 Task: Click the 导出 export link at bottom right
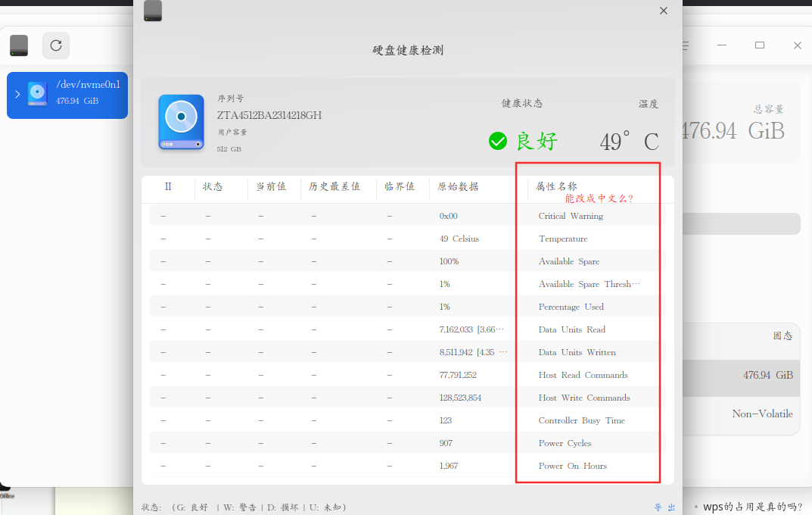pyautogui.click(x=665, y=507)
